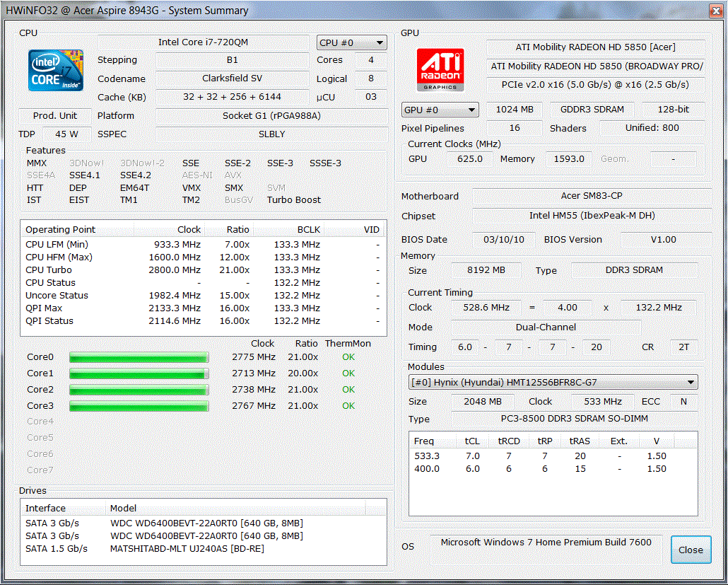Click the 8192 MB memory size field

[486, 270]
